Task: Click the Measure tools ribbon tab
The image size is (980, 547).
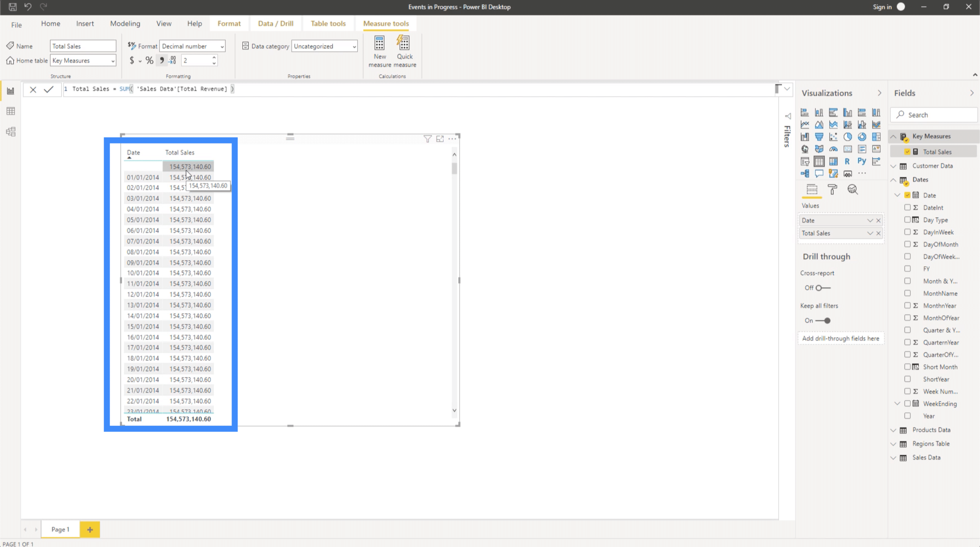Action: [385, 24]
